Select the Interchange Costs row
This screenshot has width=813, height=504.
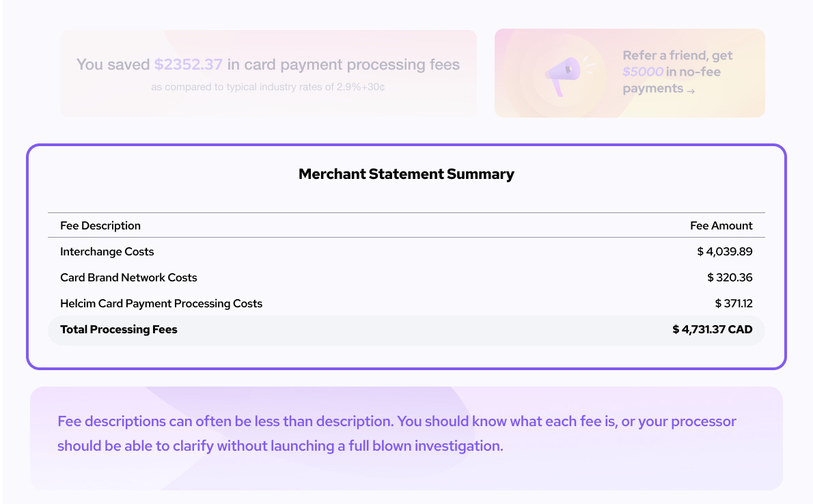tap(406, 251)
